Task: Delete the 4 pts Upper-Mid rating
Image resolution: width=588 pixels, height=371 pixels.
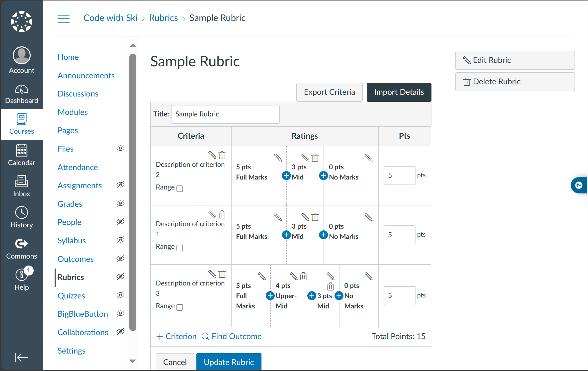Action: (303, 276)
